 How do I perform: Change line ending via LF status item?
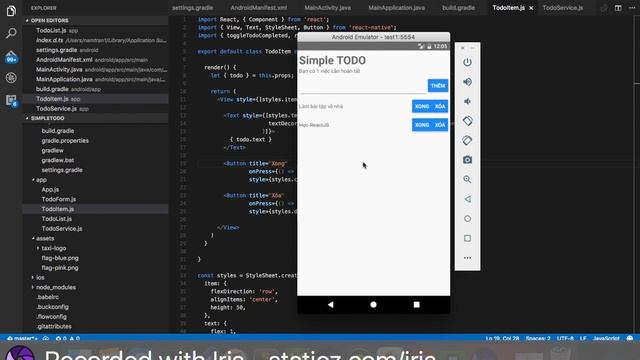point(583,338)
